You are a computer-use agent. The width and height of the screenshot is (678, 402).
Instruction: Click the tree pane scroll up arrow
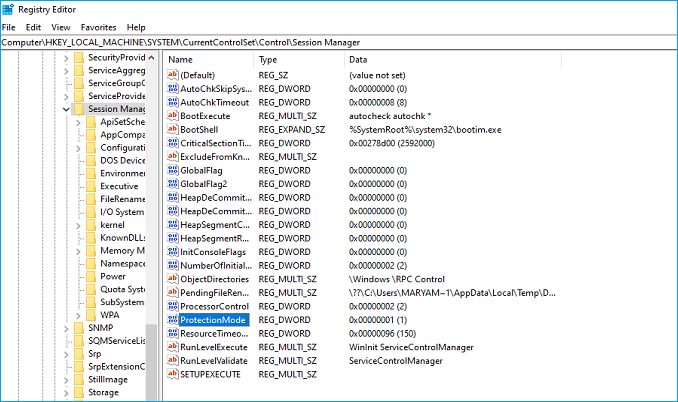click(x=151, y=57)
